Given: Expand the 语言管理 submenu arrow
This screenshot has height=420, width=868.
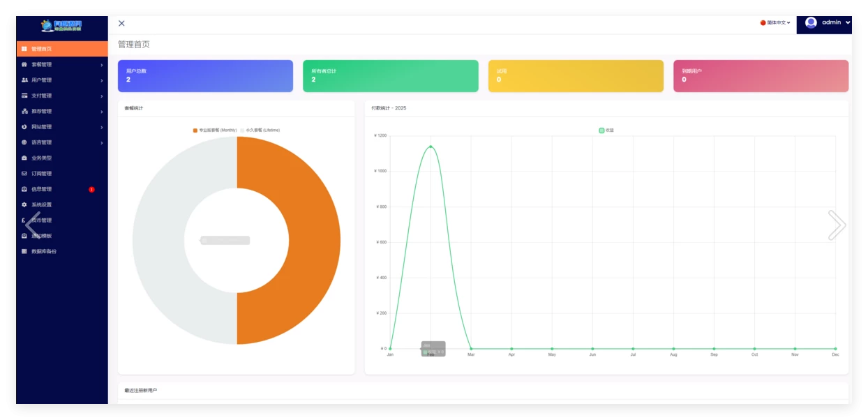Looking at the screenshot, I should [102, 143].
